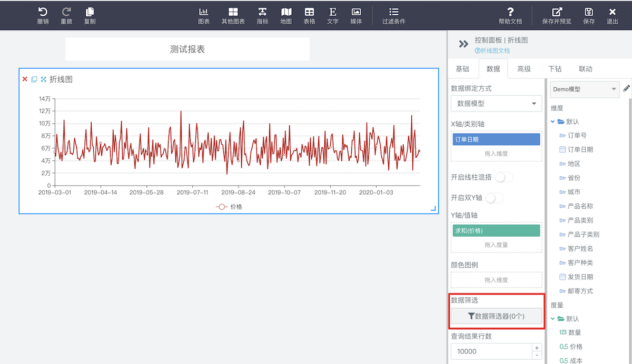This screenshot has width=632, height=364.
Task: Click the 订单日期 X-axis field chip
Action: pyautogui.click(x=496, y=139)
